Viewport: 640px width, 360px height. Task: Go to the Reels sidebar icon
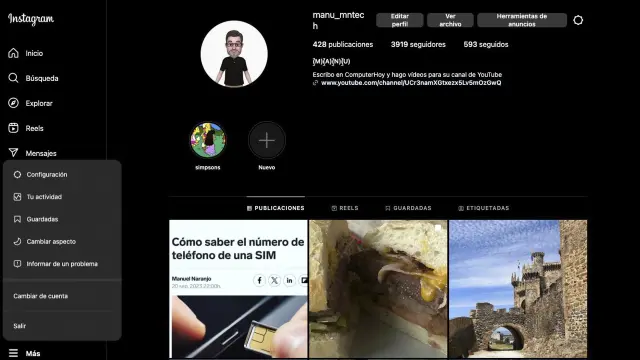point(13,128)
